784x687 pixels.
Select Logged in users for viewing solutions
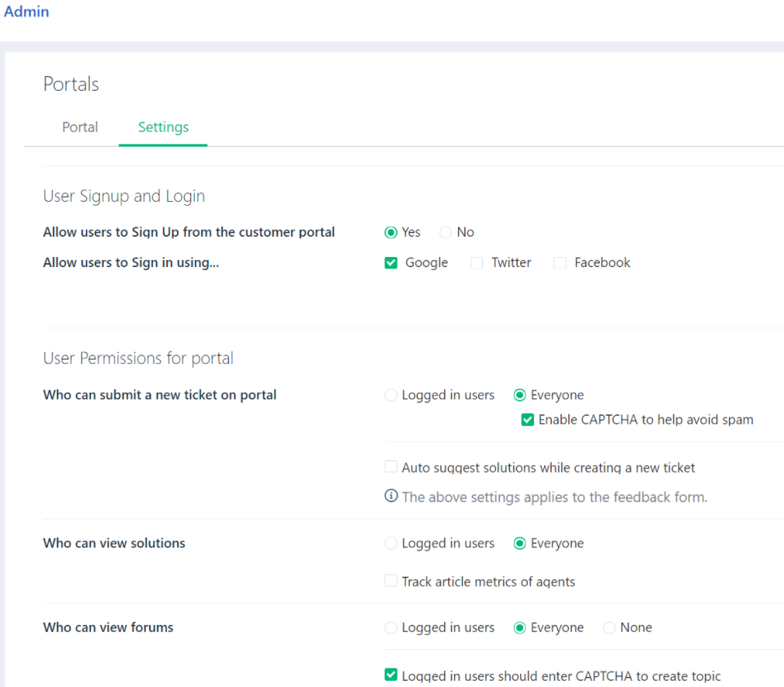391,543
